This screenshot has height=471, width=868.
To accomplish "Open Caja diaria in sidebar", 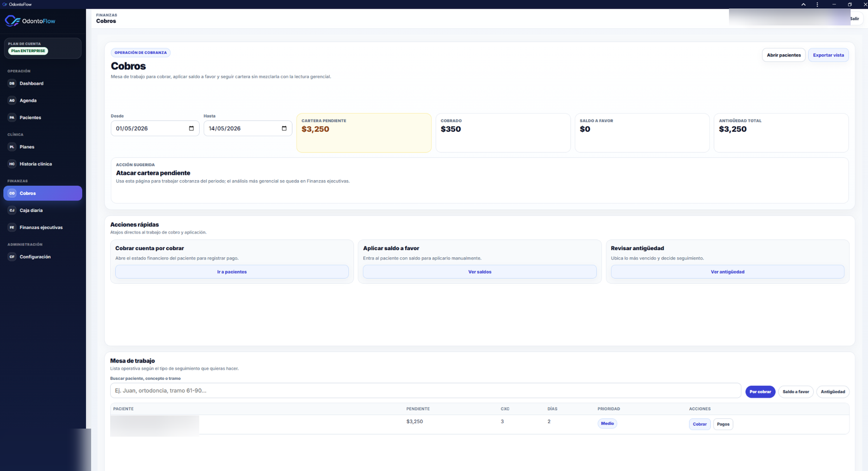I will [x=43, y=211].
